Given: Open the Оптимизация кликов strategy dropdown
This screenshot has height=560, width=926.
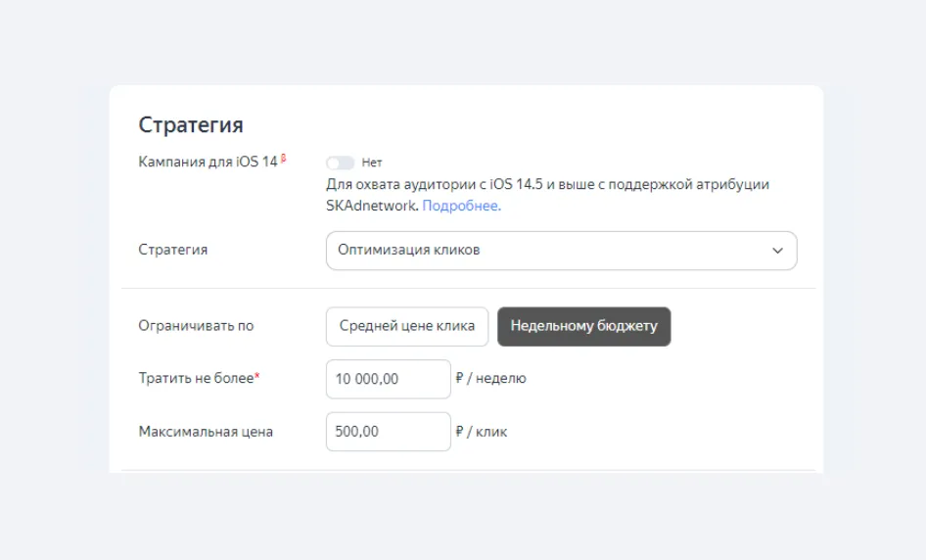Looking at the screenshot, I should [561, 251].
